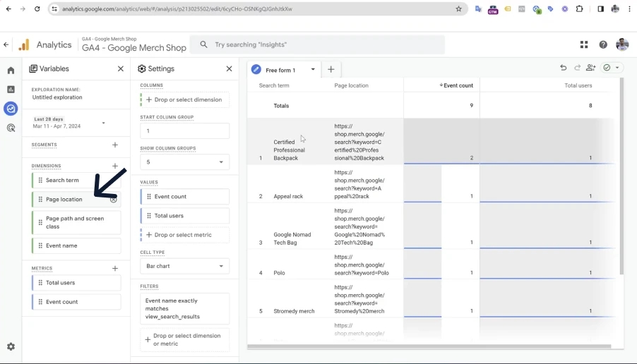Close the Settings panel
The height and width of the screenshot is (364, 637).
point(229,68)
